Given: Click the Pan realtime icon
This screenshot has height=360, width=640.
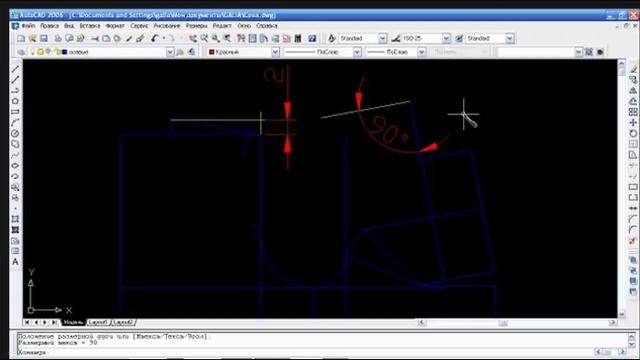Looking at the screenshot, I should (x=193, y=38).
